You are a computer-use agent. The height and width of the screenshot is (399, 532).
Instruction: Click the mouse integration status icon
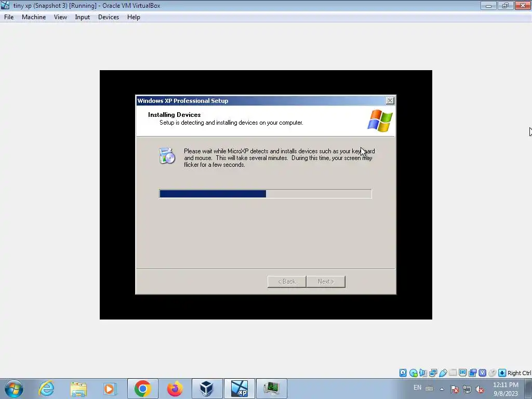[492, 373]
